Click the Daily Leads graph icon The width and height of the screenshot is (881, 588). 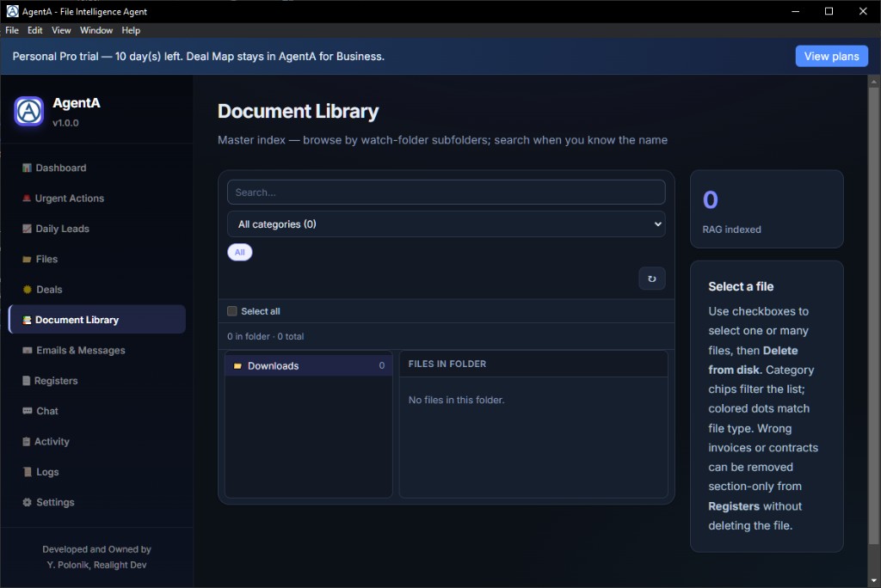pos(27,229)
